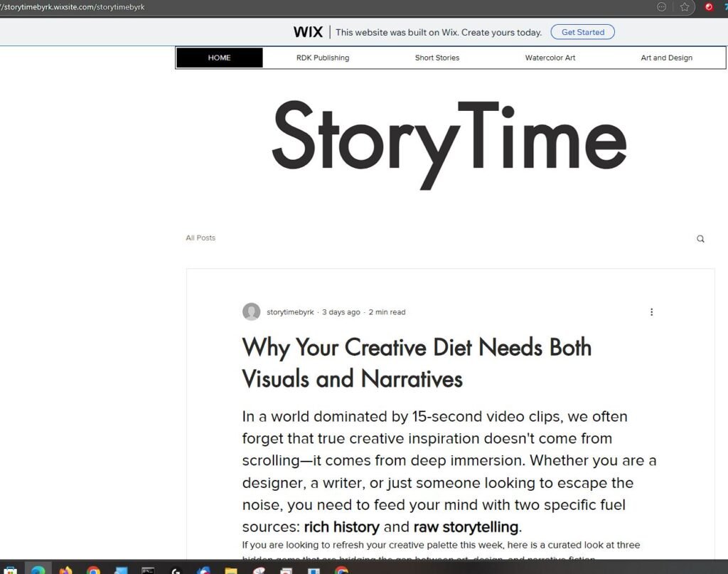
Task: Open File Explorer folder in taskbar
Action: tap(231, 570)
